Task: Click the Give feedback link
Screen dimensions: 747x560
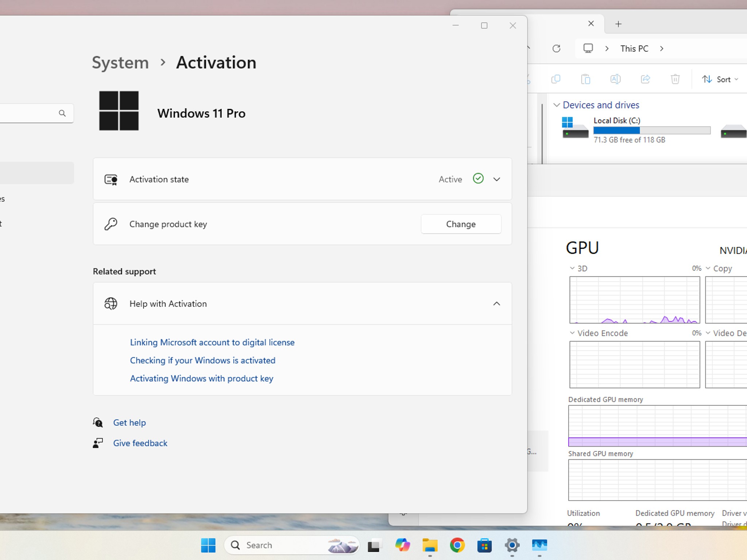Action: coord(140,443)
